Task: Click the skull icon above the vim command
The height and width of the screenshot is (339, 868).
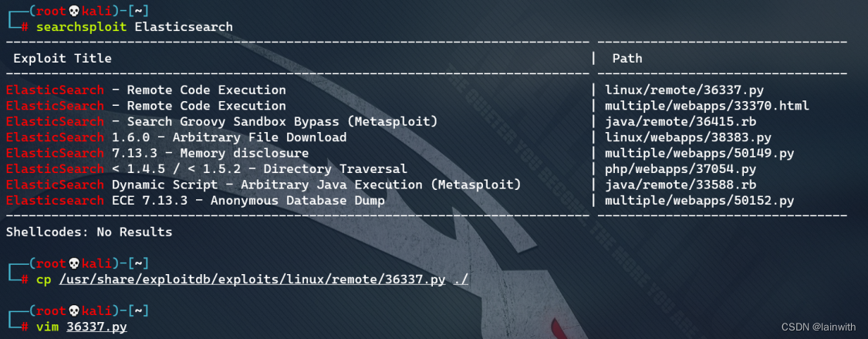Action: [x=75, y=311]
